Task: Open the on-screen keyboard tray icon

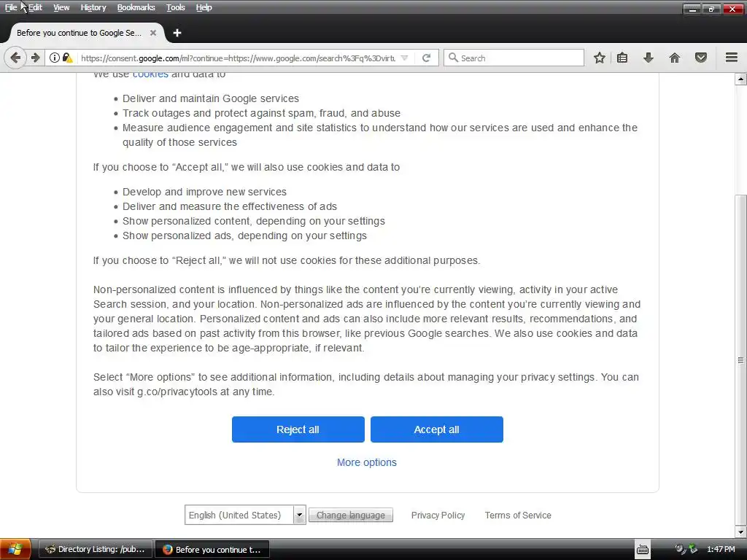Action: coord(643,550)
